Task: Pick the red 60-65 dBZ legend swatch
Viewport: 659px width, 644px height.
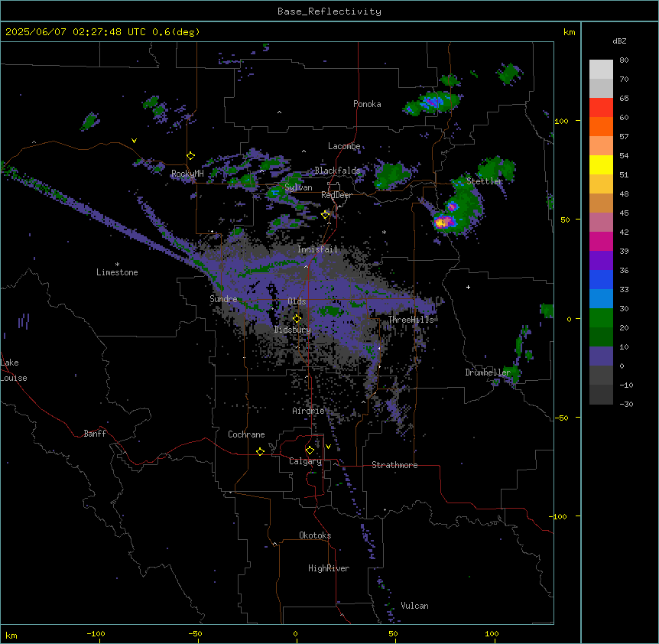Action: 601,107
